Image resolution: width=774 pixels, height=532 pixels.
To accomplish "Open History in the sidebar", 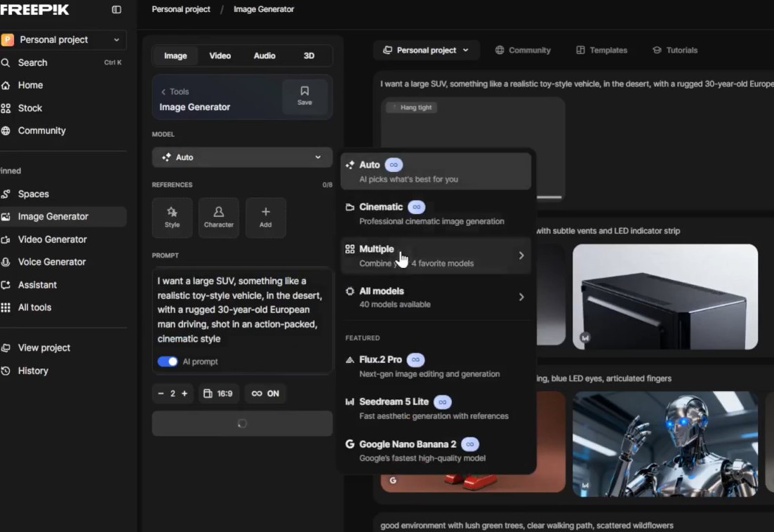I will [33, 371].
